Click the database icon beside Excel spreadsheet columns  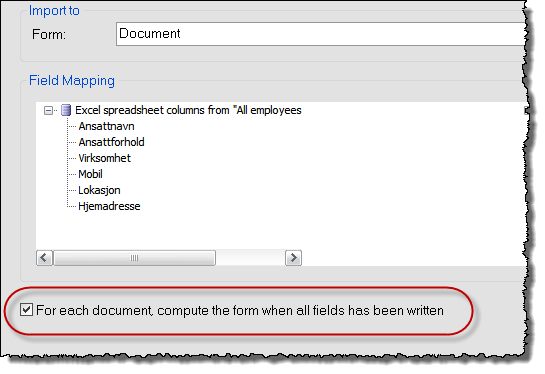pos(66,111)
